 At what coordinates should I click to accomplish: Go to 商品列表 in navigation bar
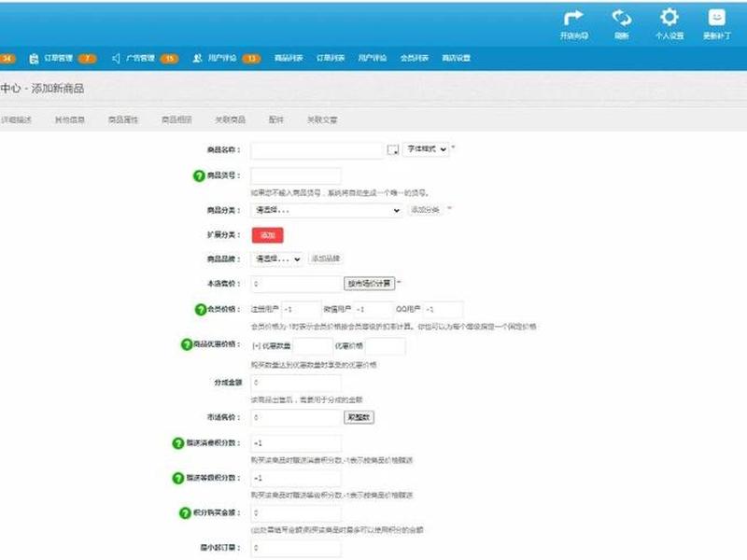pyautogui.click(x=289, y=58)
